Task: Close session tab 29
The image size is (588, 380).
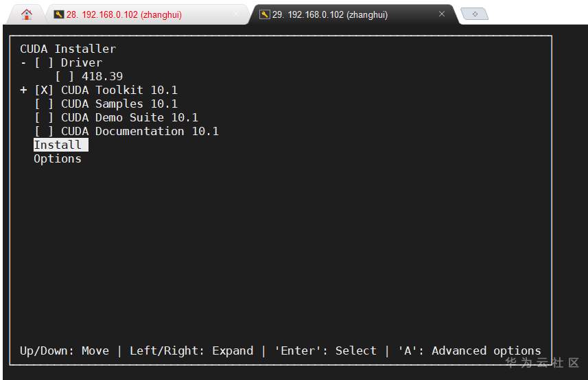Action: [442, 14]
